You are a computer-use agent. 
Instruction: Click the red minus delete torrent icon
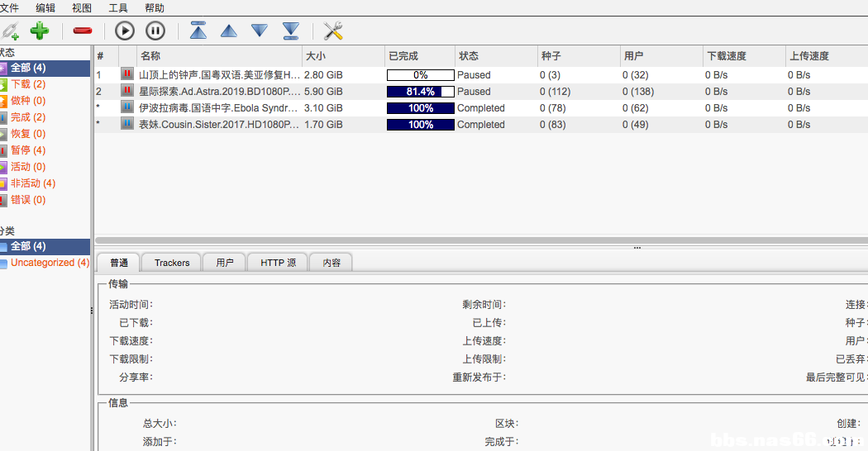tap(83, 31)
